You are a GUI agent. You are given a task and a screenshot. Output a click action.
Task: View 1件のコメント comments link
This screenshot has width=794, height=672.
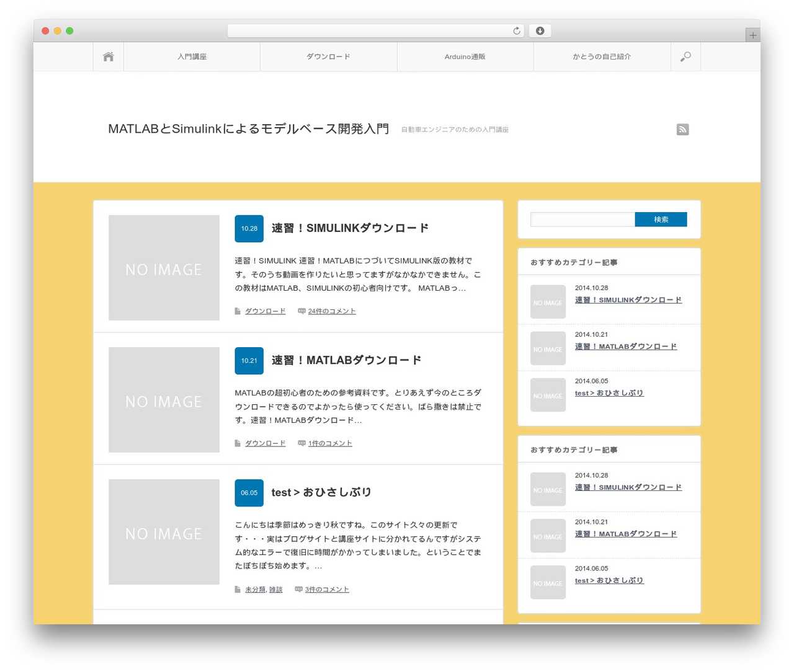330,443
